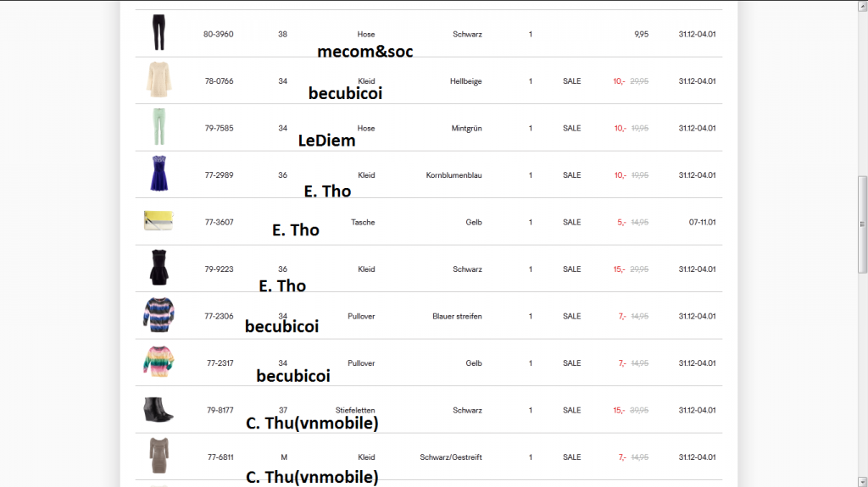Click the scrollbar down arrow
The width and height of the screenshot is (868, 487).
click(x=862, y=481)
